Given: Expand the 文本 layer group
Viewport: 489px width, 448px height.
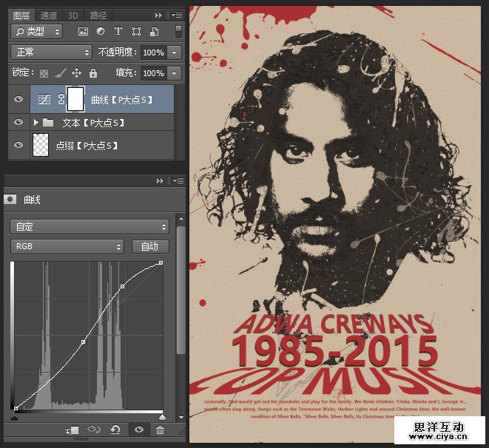Looking at the screenshot, I should coord(36,123).
